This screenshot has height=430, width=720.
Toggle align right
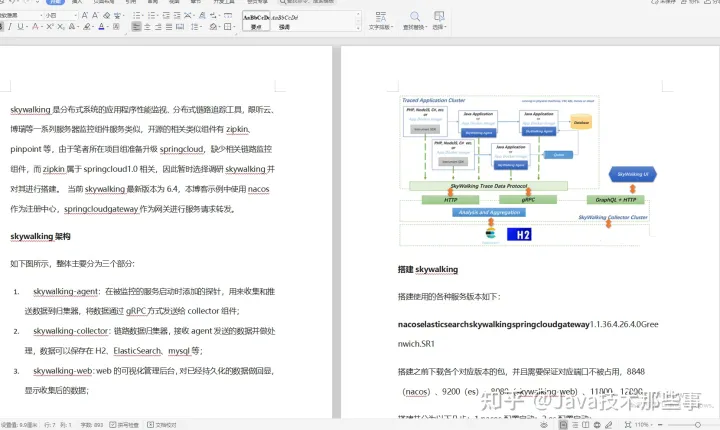point(158,27)
